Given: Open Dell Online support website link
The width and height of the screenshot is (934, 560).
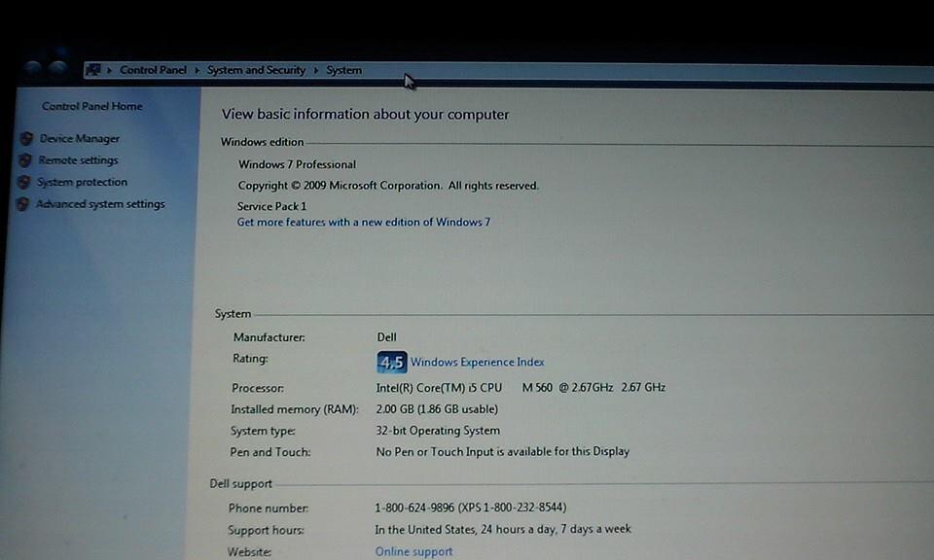Looking at the screenshot, I should click(413, 551).
